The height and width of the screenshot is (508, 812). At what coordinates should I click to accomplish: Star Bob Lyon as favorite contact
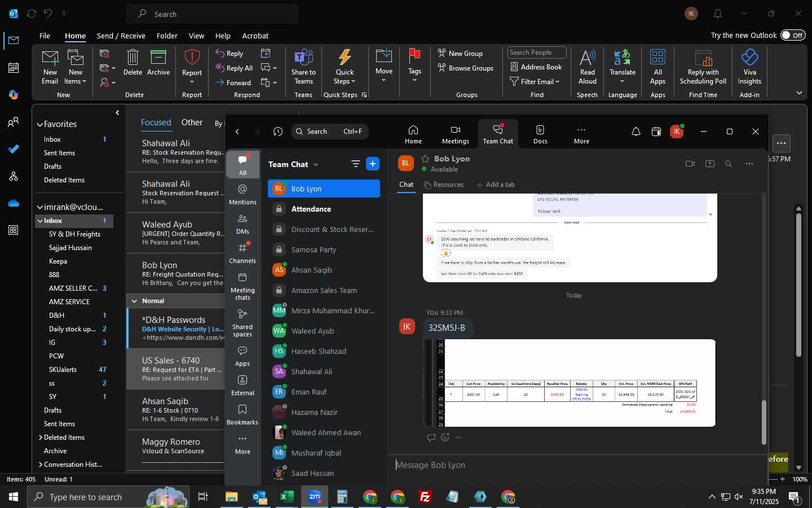click(426, 159)
